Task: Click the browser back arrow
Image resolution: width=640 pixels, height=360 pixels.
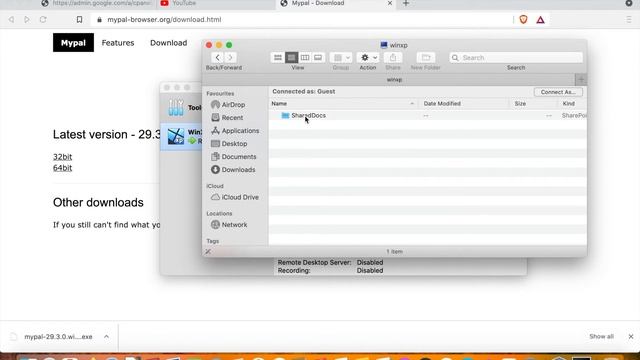Action: click(11, 20)
